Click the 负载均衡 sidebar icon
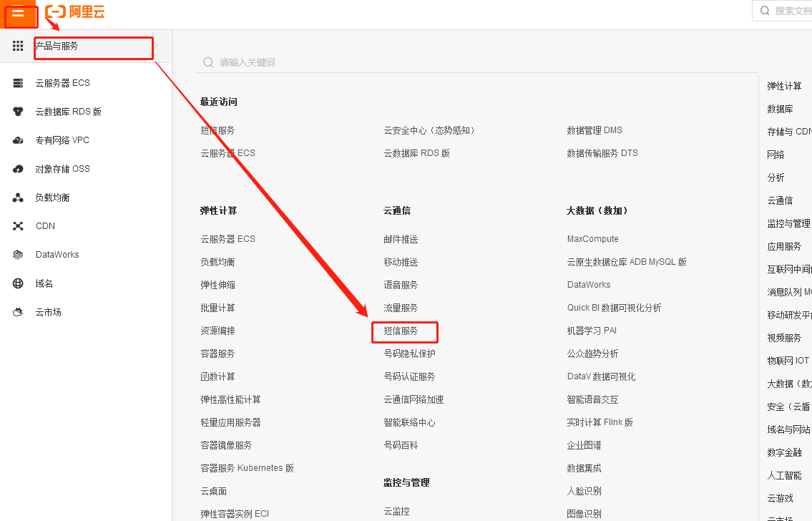 [x=18, y=198]
